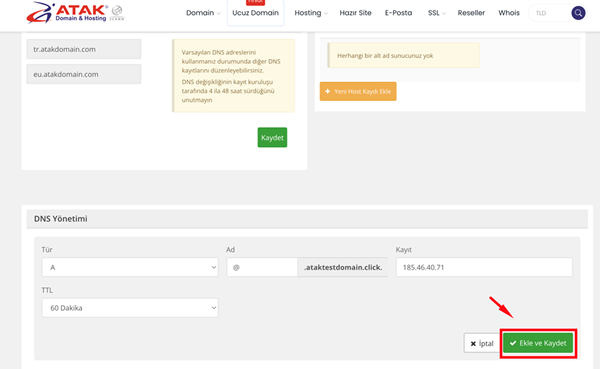The image size is (600, 369).
Task: Click the search magnifier icon
Action: coord(578,13)
